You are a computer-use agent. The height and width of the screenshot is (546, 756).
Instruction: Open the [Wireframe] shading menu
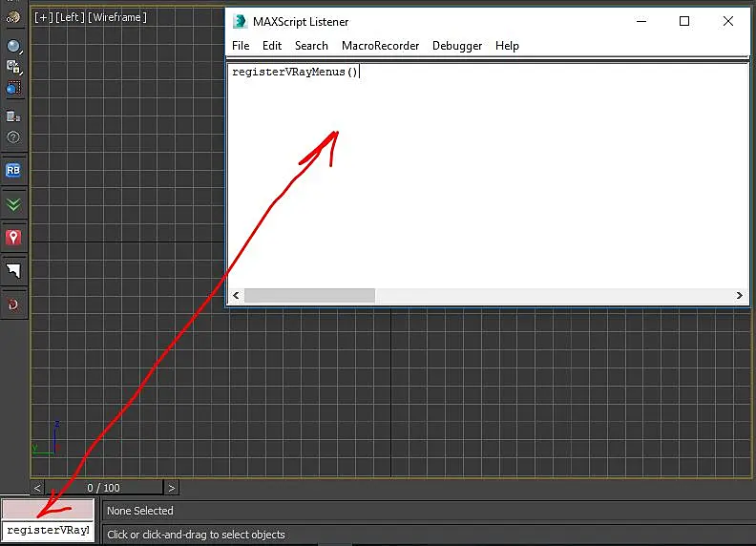117,17
